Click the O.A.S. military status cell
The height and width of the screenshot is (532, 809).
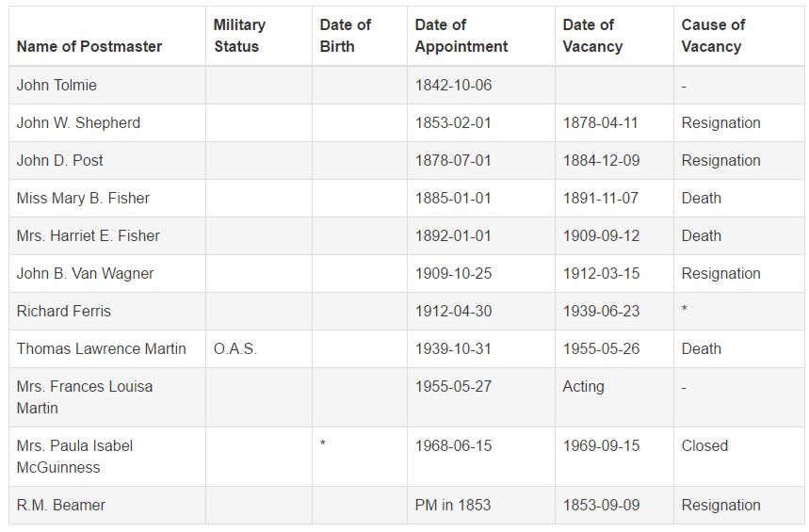click(259, 348)
